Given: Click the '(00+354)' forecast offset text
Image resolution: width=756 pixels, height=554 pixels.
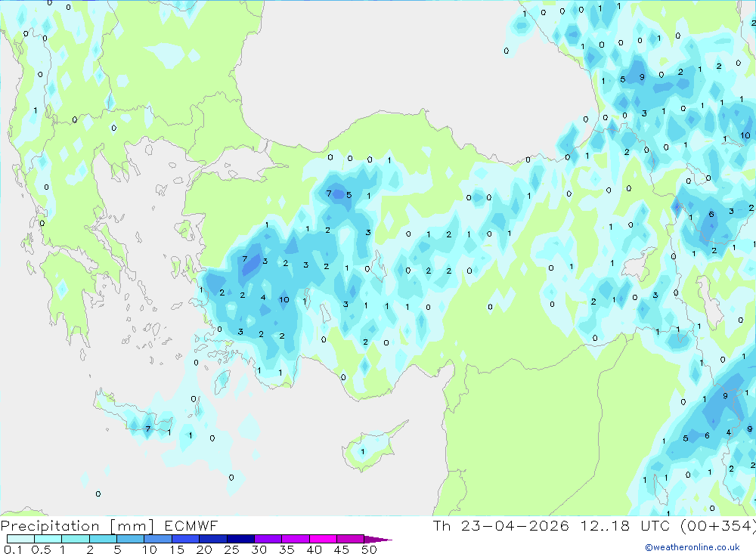Looking at the screenshot, I should (x=718, y=526).
